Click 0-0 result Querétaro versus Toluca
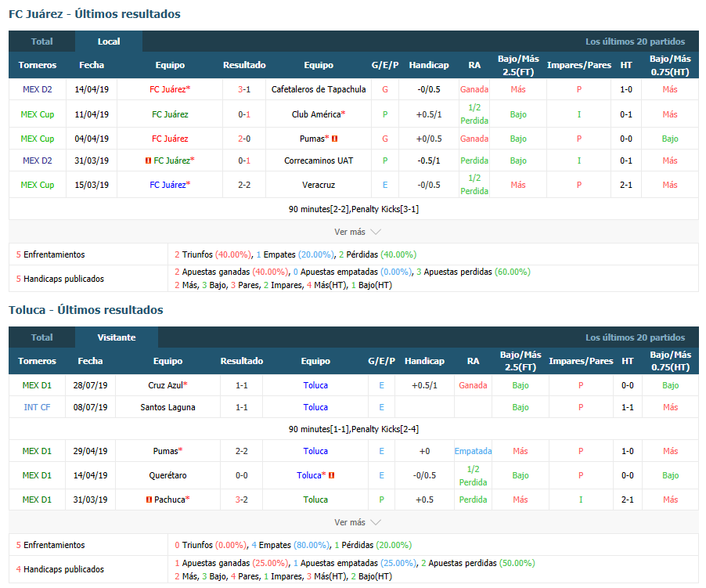 click(x=241, y=475)
